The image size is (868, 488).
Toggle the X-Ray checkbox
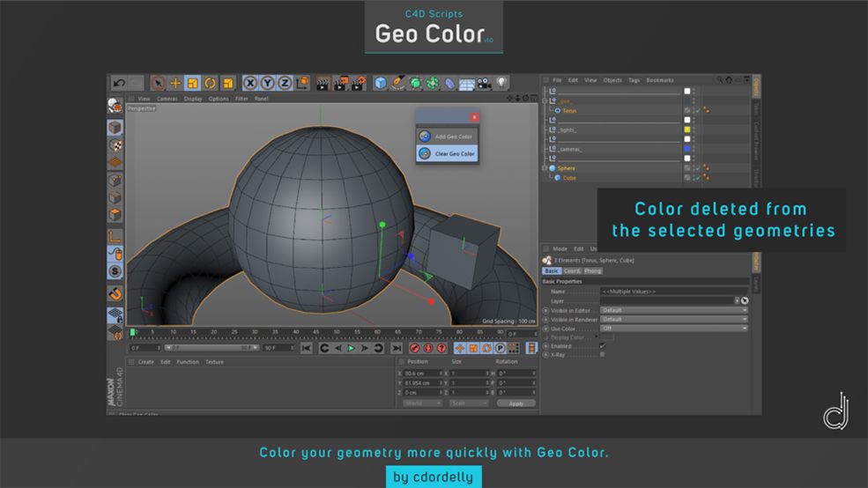tap(602, 355)
